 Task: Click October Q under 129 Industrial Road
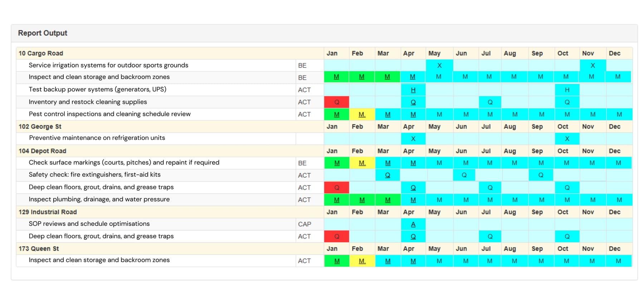tap(567, 237)
